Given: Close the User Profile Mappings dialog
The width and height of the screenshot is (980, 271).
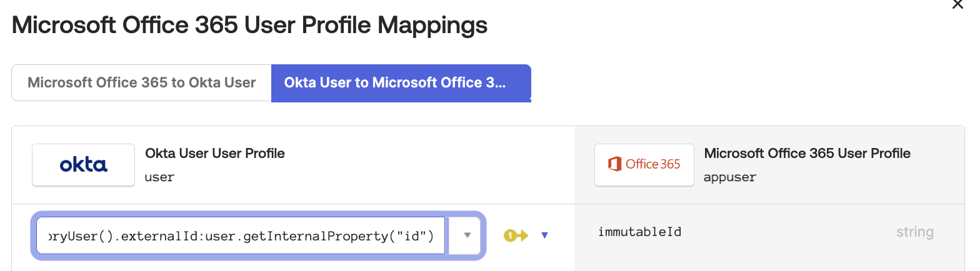Looking at the screenshot, I should (957, 4).
